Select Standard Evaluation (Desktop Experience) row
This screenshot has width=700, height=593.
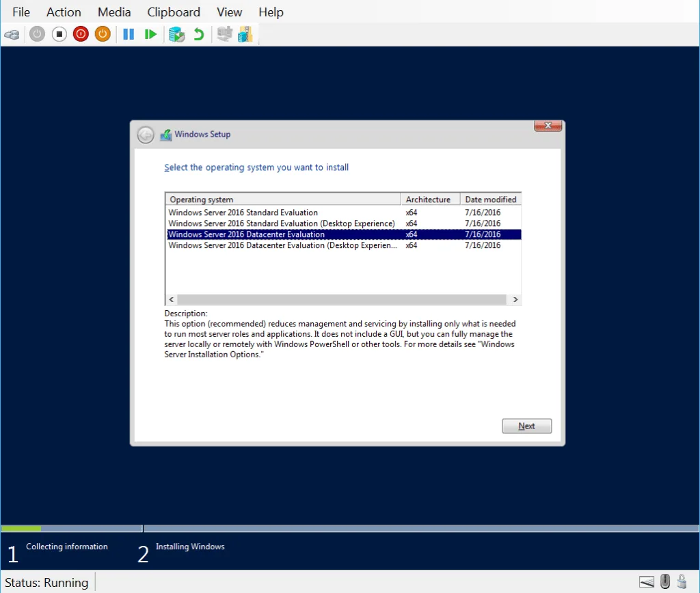coord(344,223)
